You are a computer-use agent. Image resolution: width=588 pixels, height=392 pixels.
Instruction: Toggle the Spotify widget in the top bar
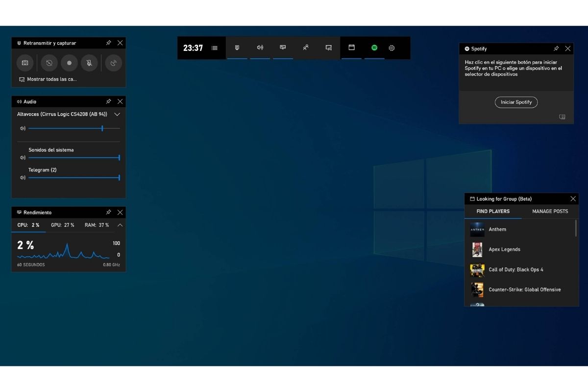[374, 48]
